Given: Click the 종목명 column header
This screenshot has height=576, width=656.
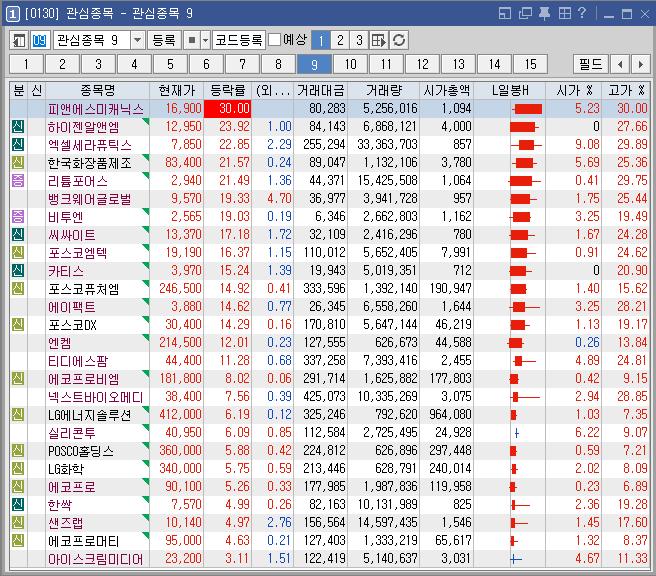Looking at the screenshot, I should click(x=97, y=90).
